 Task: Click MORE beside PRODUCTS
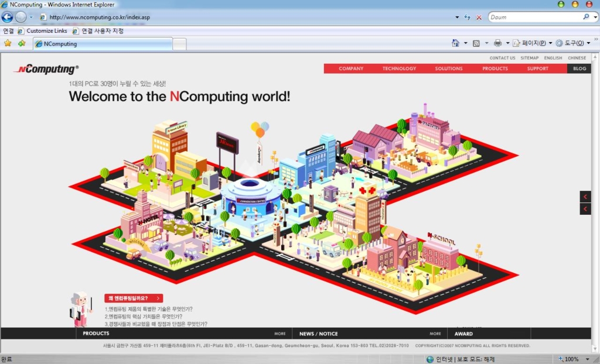(x=279, y=334)
